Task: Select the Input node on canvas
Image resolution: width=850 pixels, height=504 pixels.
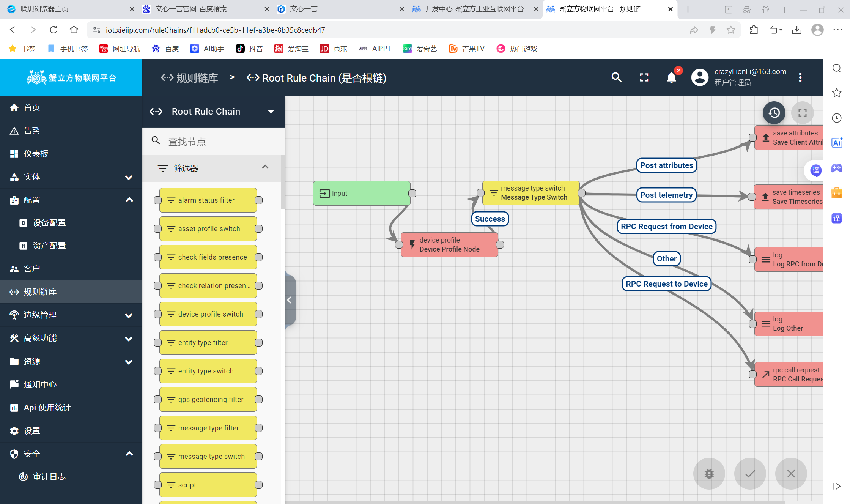Action: [362, 194]
